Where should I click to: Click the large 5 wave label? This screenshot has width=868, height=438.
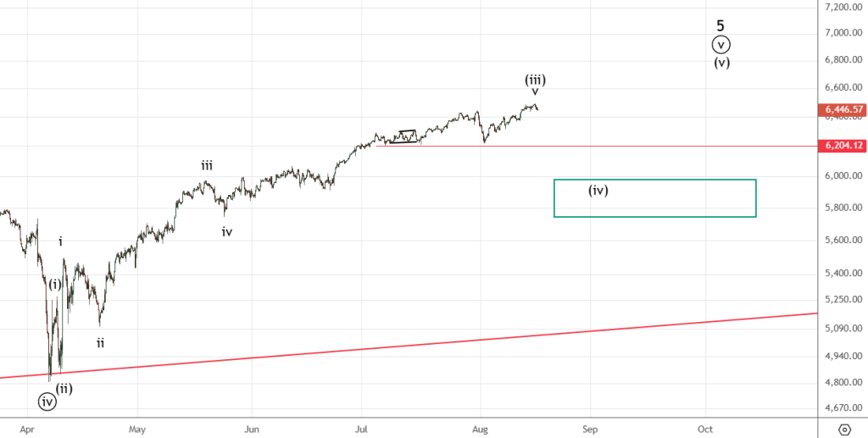[721, 25]
